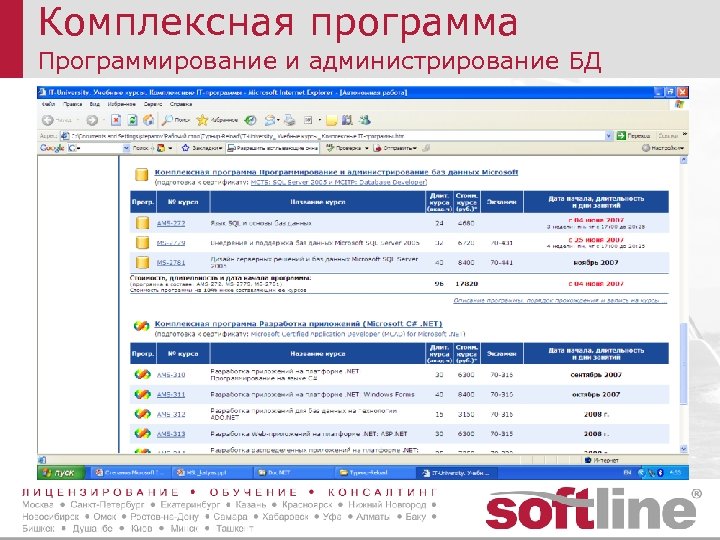Viewport: 720px width, 540px height.
Task: Print the page with the printer icon
Action: 289,120
